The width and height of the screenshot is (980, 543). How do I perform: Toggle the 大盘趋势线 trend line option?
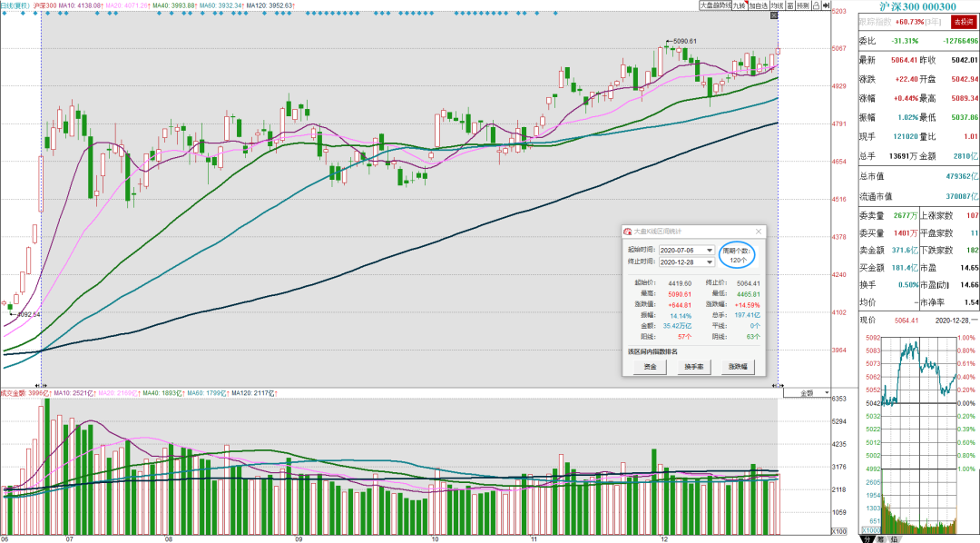click(x=715, y=5)
